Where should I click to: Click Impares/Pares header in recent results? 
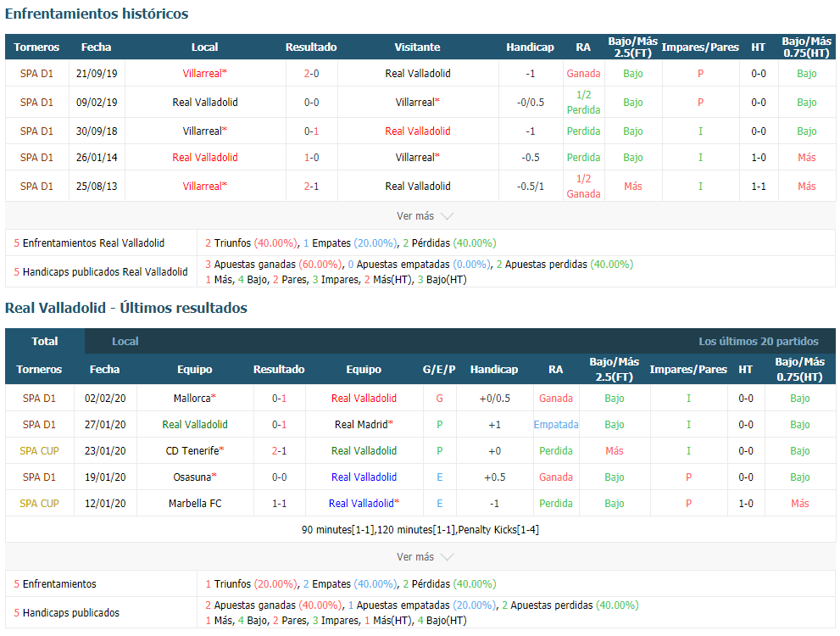pyautogui.click(x=688, y=369)
